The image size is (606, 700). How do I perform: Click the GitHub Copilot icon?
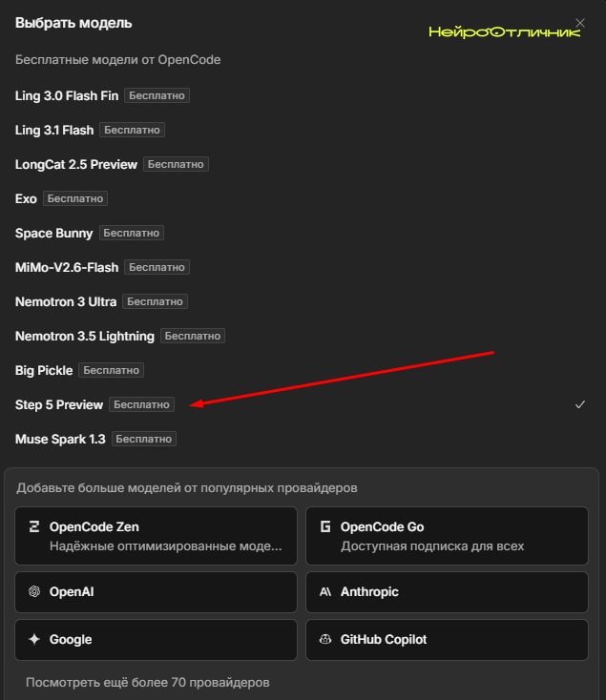(325, 639)
